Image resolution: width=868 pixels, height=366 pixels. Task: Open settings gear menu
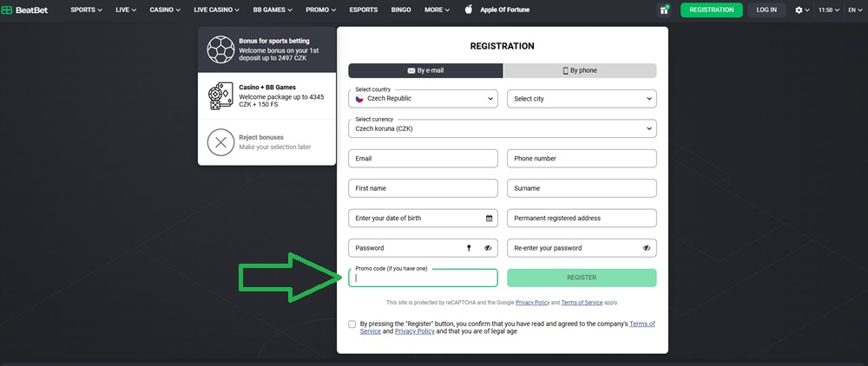pyautogui.click(x=799, y=10)
